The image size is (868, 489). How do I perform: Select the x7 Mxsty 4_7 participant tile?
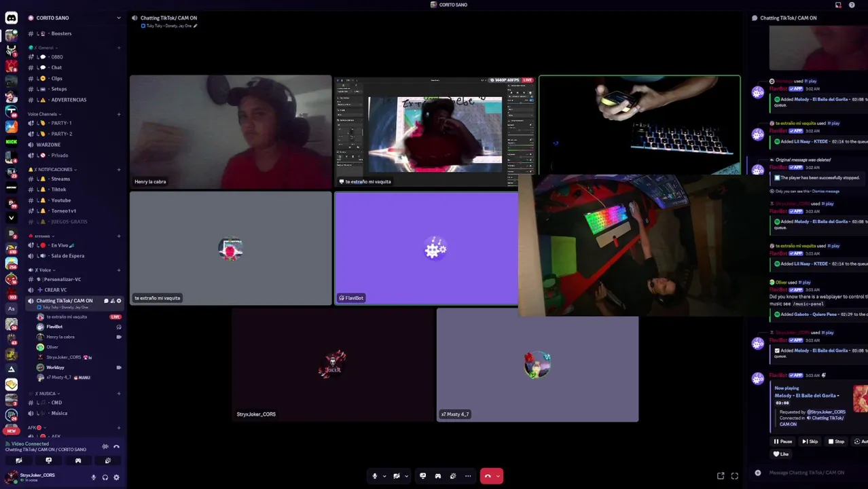point(537,365)
